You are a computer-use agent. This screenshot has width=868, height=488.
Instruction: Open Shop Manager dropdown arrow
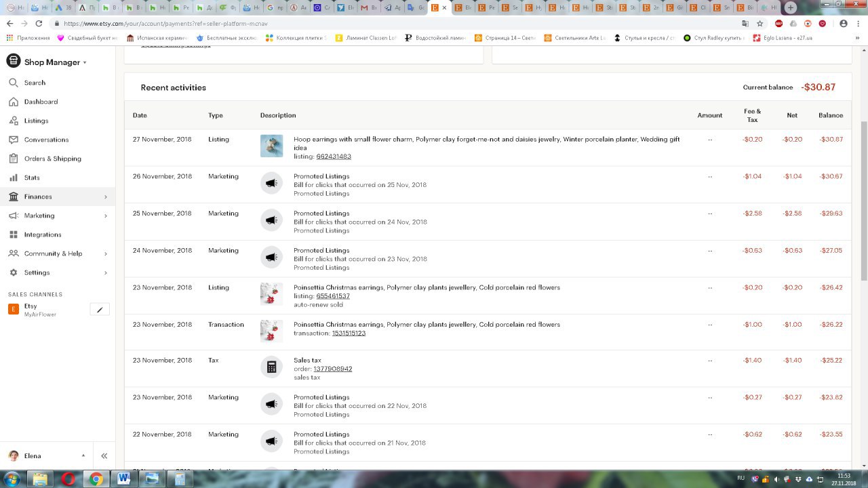[85, 62]
